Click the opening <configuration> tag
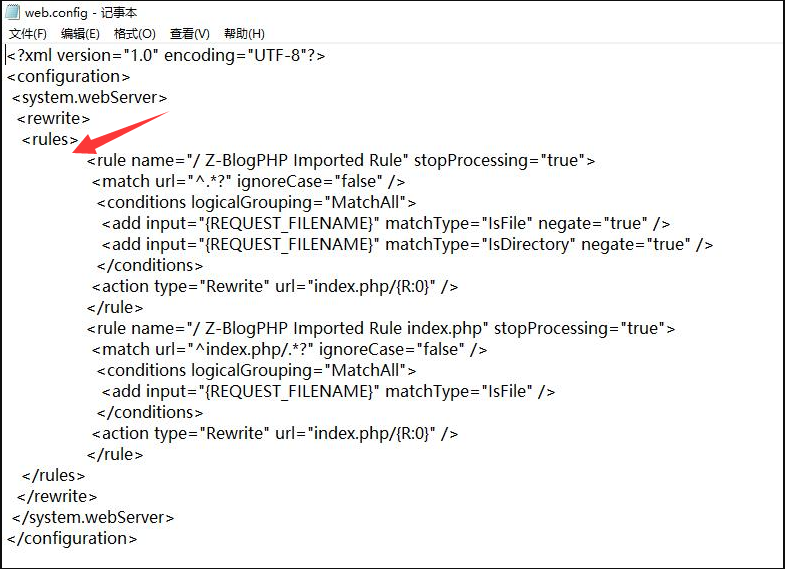 click(x=68, y=76)
